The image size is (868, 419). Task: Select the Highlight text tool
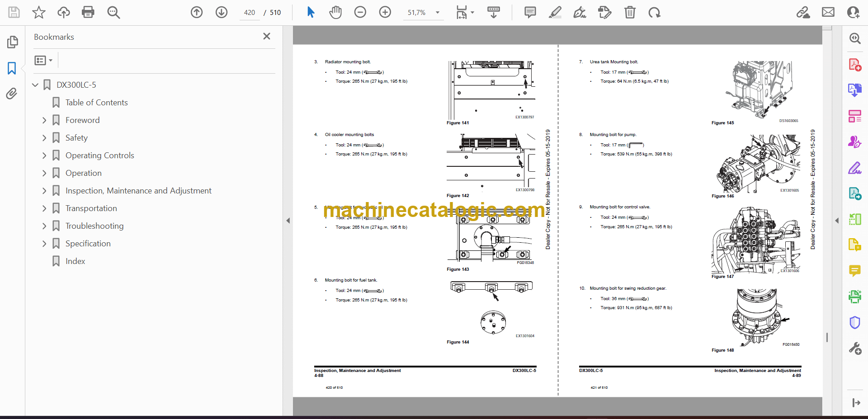(x=555, y=12)
